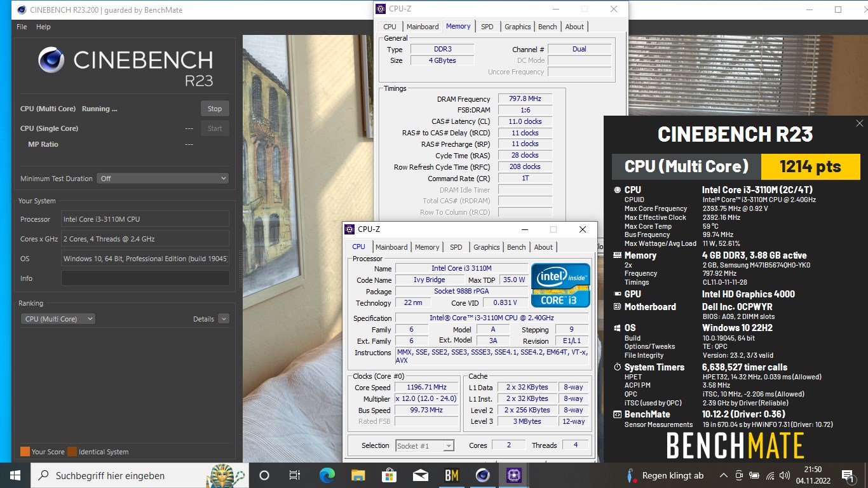Click the Threads count value 4
Image resolution: width=868 pixels, height=488 pixels.
tap(576, 445)
